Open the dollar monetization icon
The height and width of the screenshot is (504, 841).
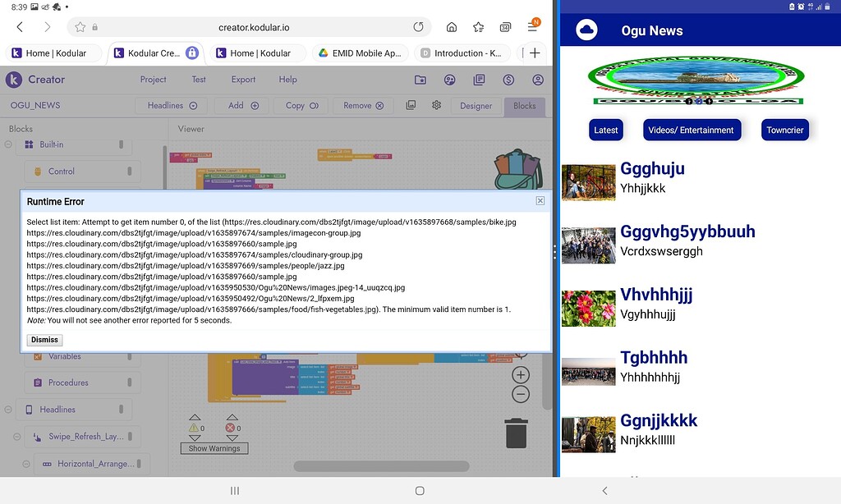point(508,80)
